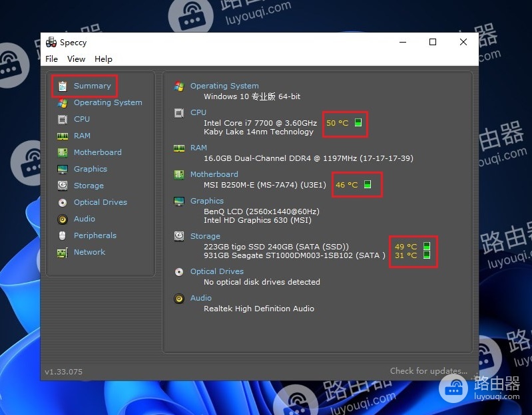Open the Audio sidebar section
This screenshot has height=415, width=532.
(85, 219)
